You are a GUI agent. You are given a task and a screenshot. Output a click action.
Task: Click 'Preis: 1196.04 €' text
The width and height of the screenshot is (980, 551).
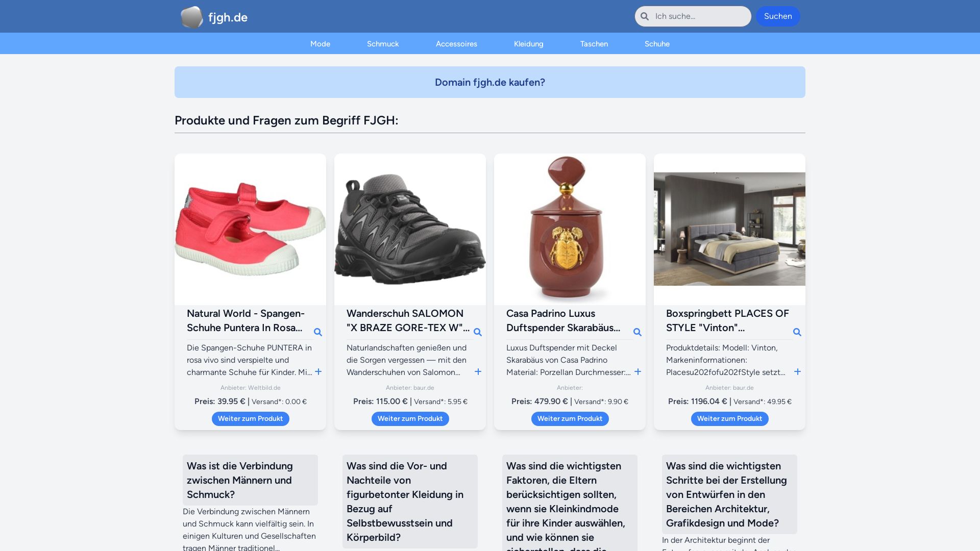click(698, 402)
